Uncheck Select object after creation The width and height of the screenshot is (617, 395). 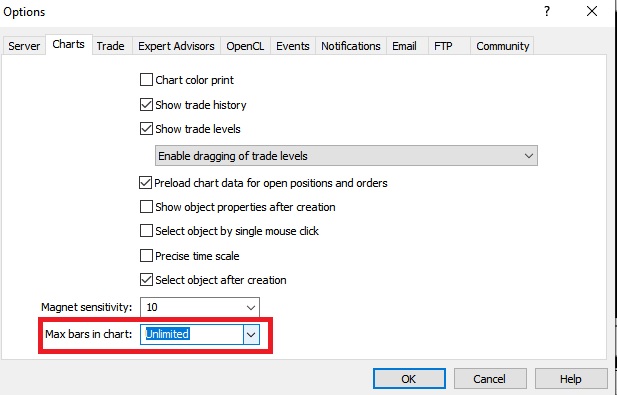pos(146,280)
